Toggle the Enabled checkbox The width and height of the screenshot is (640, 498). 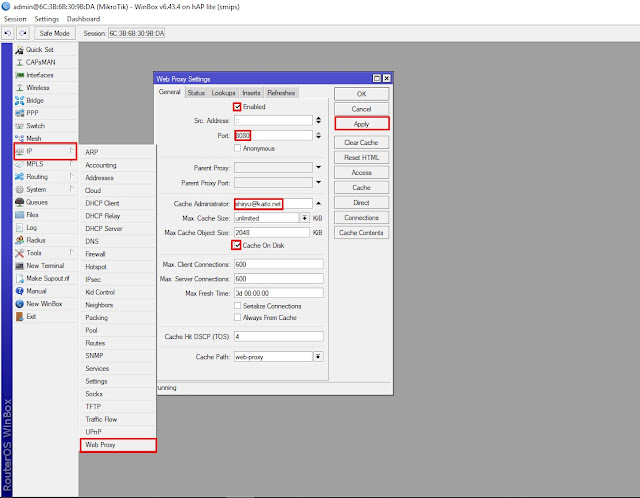(237, 107)
